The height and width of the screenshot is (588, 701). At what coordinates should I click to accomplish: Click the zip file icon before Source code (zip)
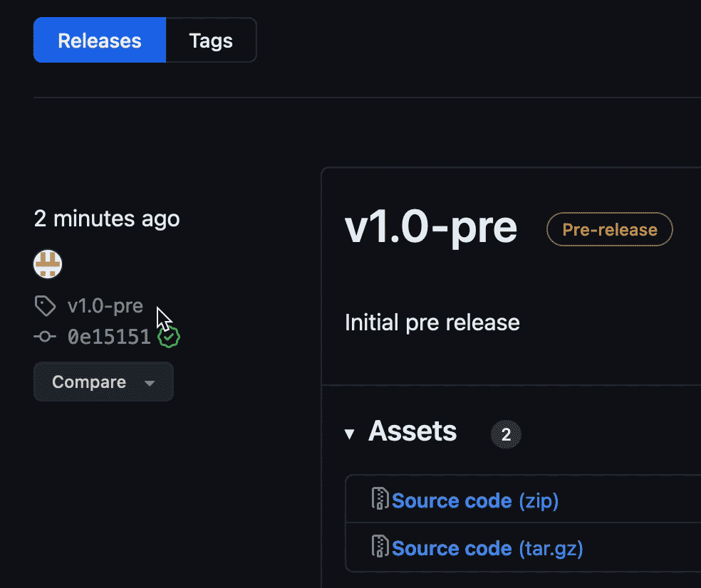tap(380, 500)
